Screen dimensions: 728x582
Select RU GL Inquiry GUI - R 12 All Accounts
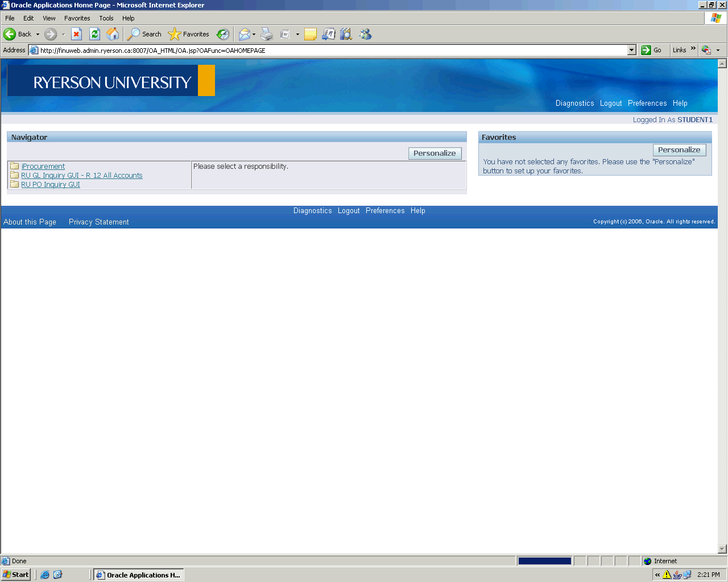(82, 176)
